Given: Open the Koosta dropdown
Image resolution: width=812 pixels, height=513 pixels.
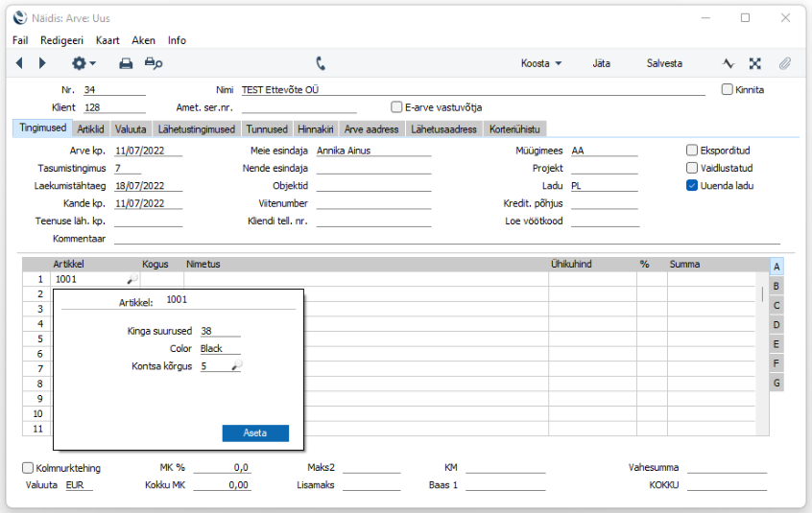Looking at the screenshot, I should point(540,63).
